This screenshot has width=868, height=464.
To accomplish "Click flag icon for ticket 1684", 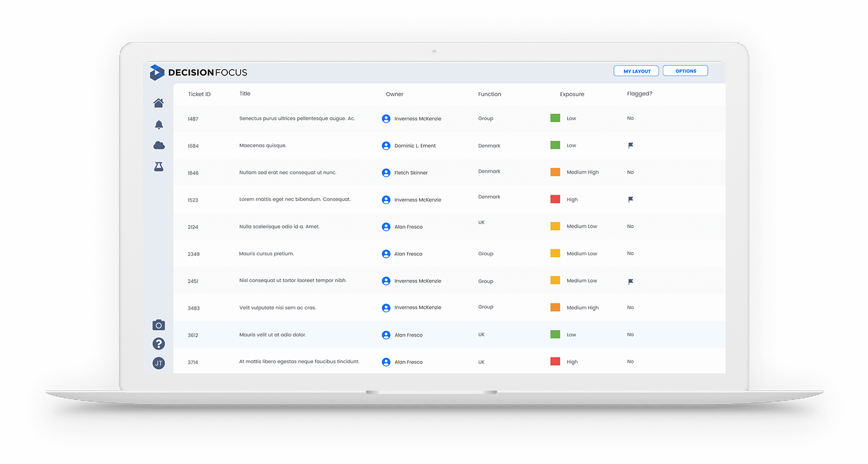I will coord(631,145).
